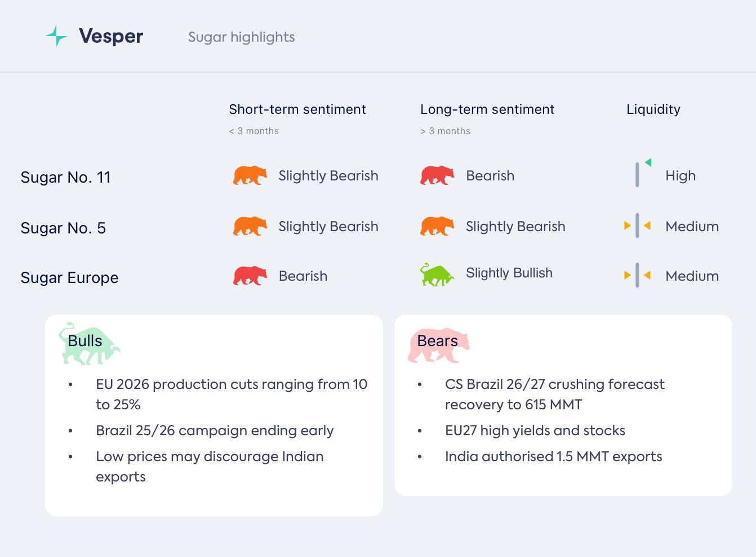Open the Sugar Europe row label
This screenshot has height=557, width=756.
pos(69,278)
